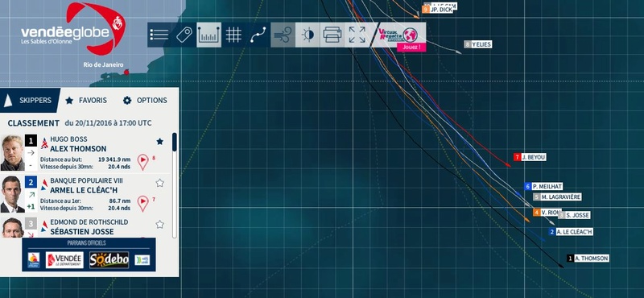Screen dimensions: 644x298
Task: Click Alex Thomson's portrait photo
Action: tap(12, 152)
